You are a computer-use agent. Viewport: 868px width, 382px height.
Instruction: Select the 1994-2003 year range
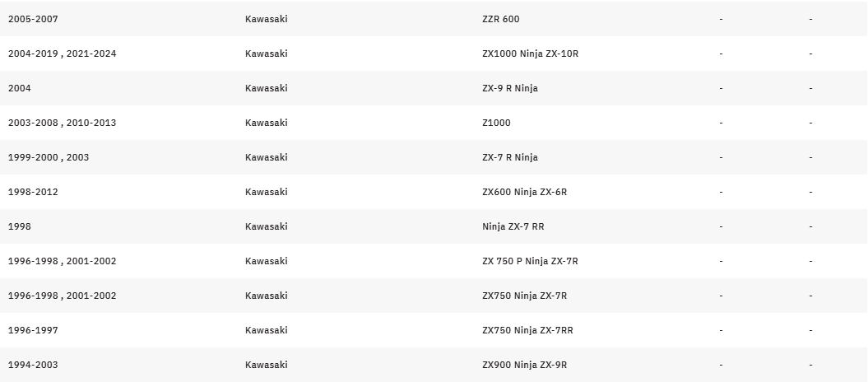[x=33, y=365]
